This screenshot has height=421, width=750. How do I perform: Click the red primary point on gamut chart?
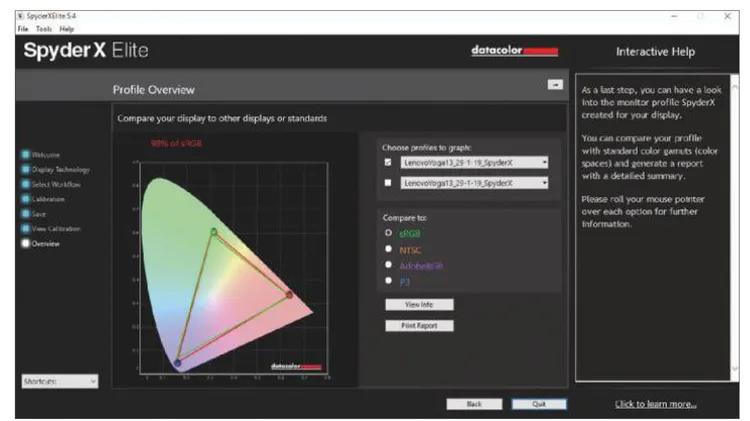289,295
